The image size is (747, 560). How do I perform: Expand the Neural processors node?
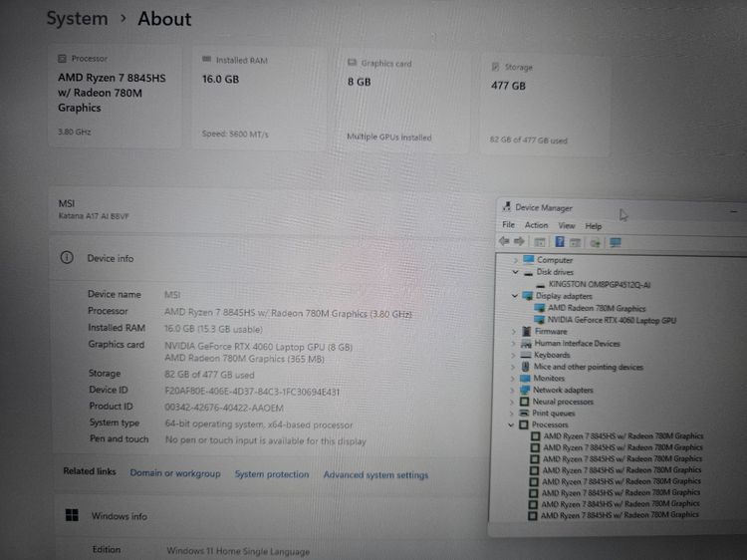[512, 402]
